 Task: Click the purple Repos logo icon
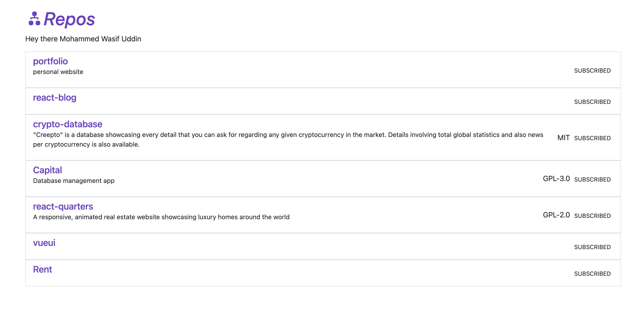coord(34,19)
